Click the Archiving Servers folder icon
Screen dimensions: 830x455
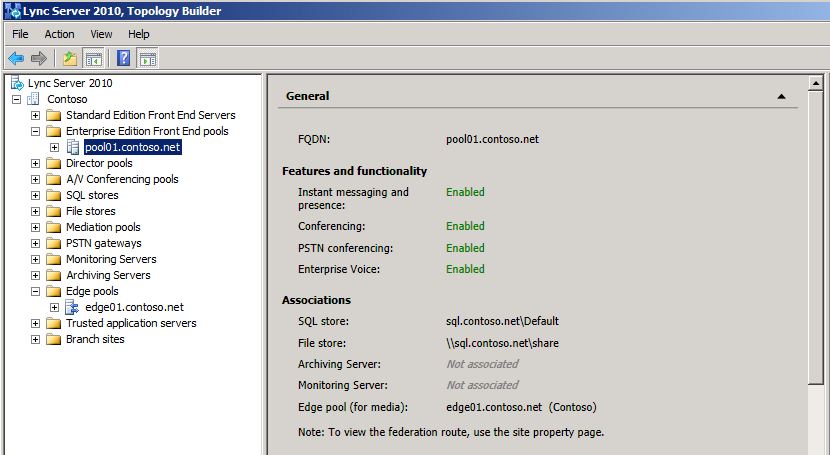[53, 275]
